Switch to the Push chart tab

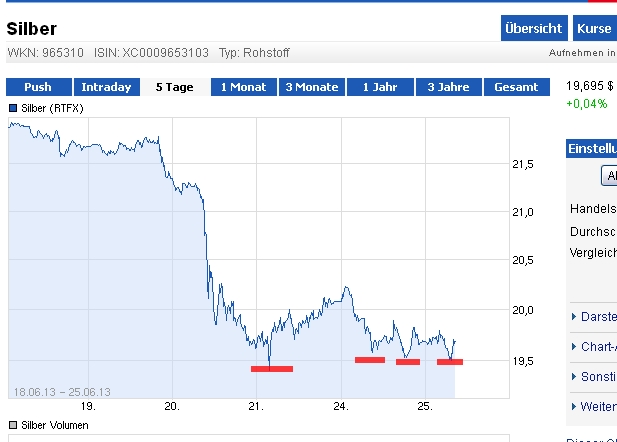(38, 87)
